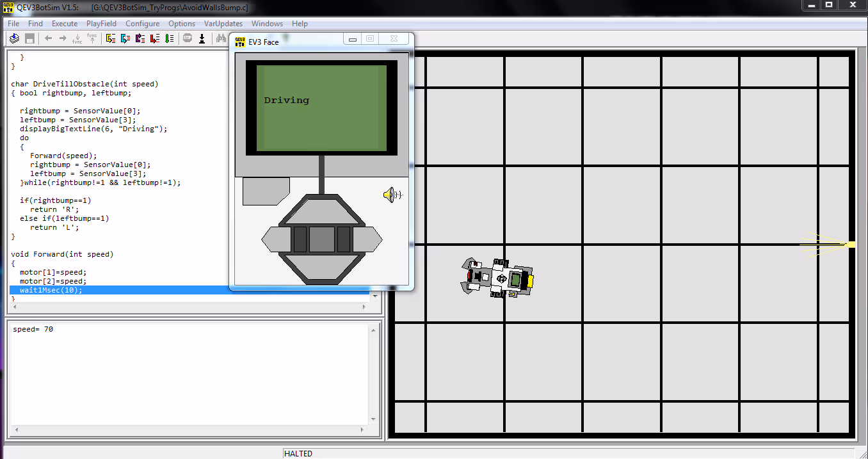Select the purple step-into debug icon

tap(140, 38)
